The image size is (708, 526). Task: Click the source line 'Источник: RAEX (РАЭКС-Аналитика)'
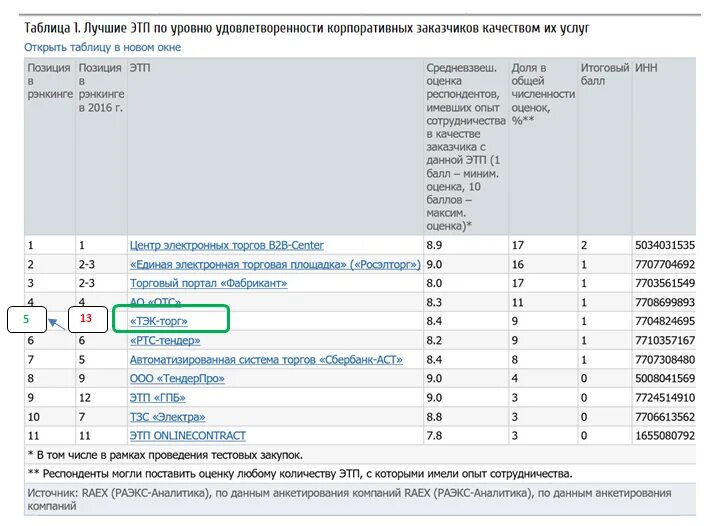349,499
